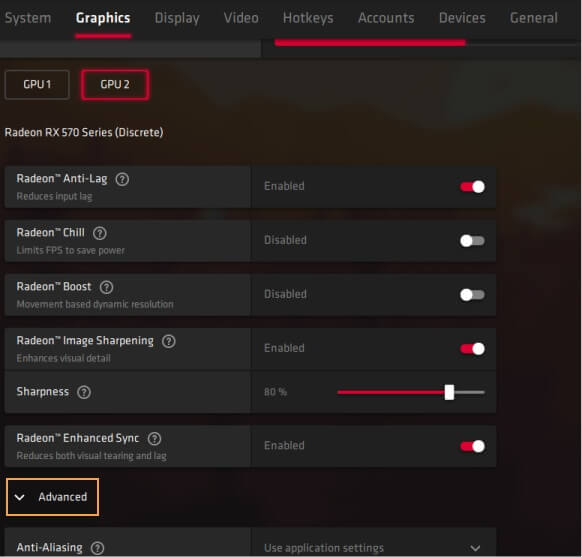
Task: Select the Graphics tab
Action: tap(103, 18)
